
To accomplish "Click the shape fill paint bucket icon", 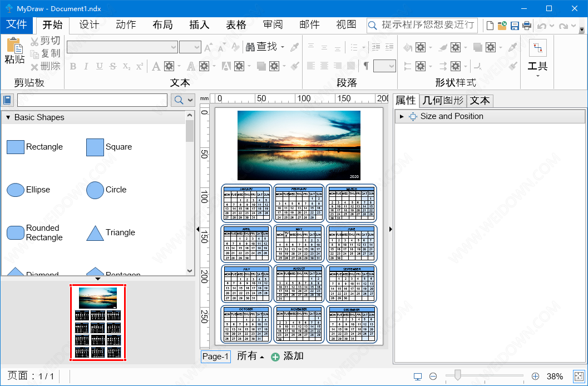I will point(408,47).
